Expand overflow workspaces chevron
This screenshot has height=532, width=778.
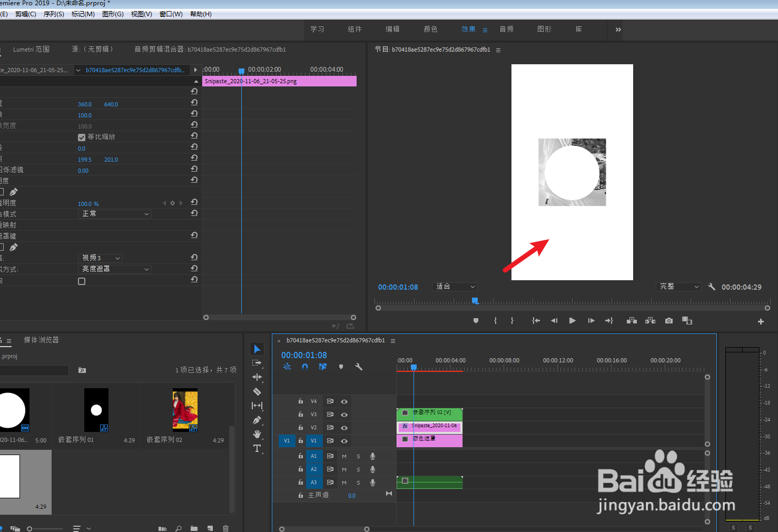[618, 29]
